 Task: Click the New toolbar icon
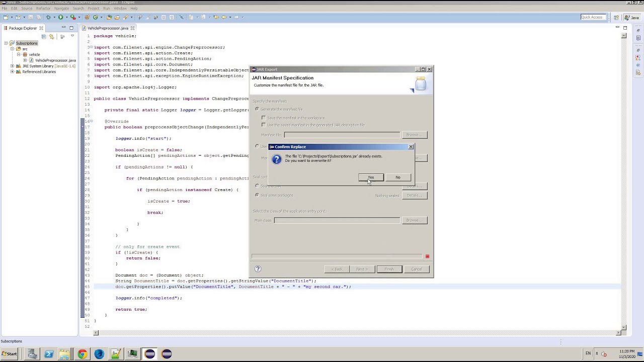[x=5, y=17]
